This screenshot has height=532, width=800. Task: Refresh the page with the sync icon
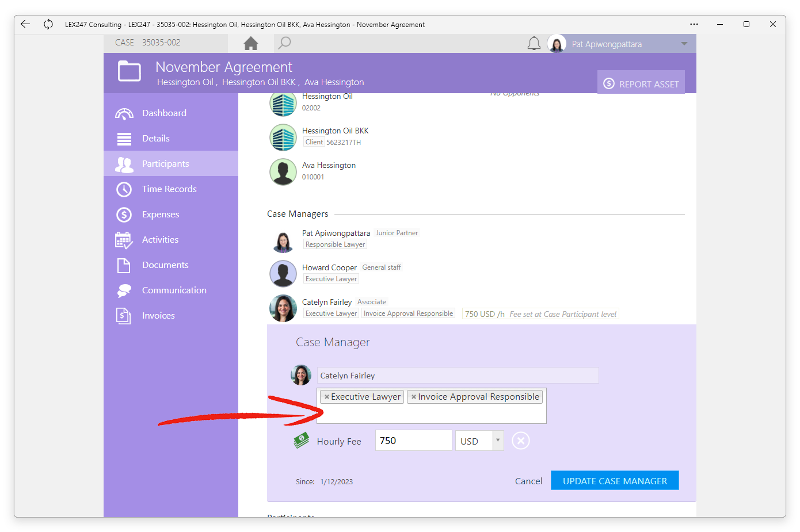click(x=48, y=24)
